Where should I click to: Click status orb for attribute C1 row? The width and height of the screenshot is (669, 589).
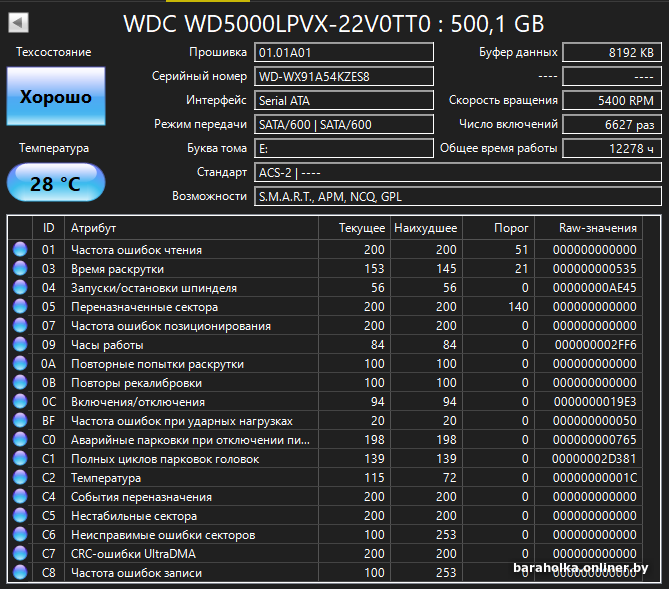click(20, 458)
